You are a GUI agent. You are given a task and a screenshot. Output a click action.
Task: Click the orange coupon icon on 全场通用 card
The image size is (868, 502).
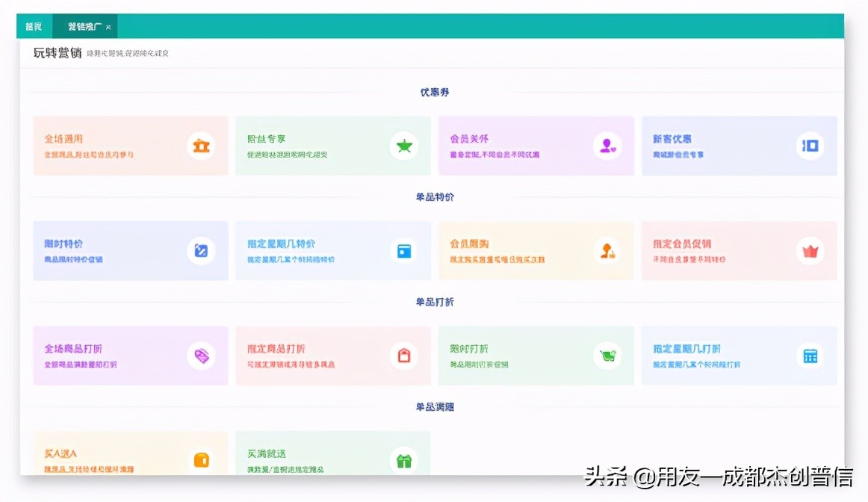point(201,146)
